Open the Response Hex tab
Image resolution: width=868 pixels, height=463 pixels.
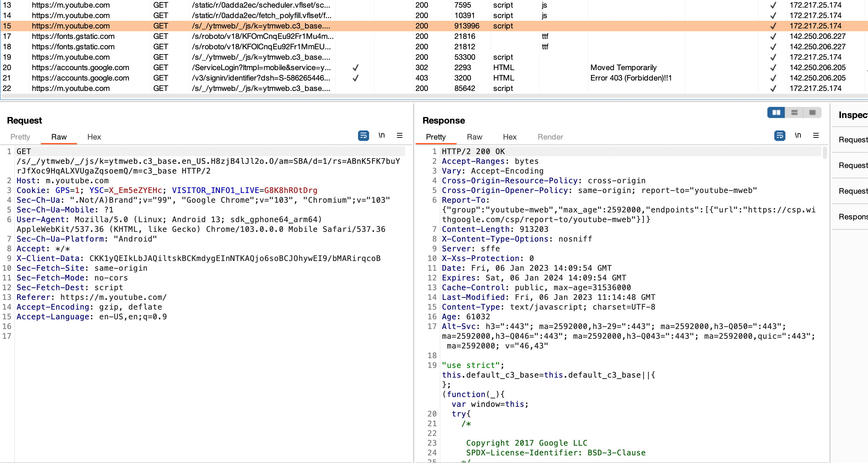(510, 137)
